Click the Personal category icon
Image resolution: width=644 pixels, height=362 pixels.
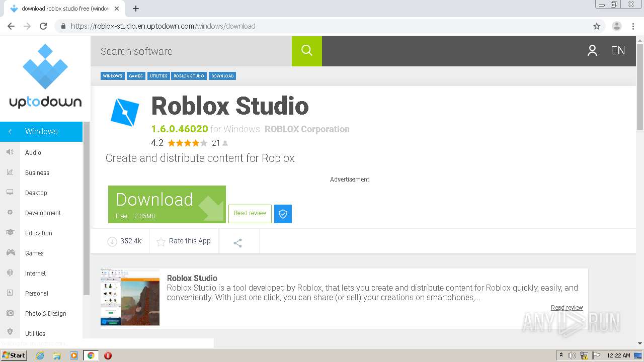(x=10, y=293)
